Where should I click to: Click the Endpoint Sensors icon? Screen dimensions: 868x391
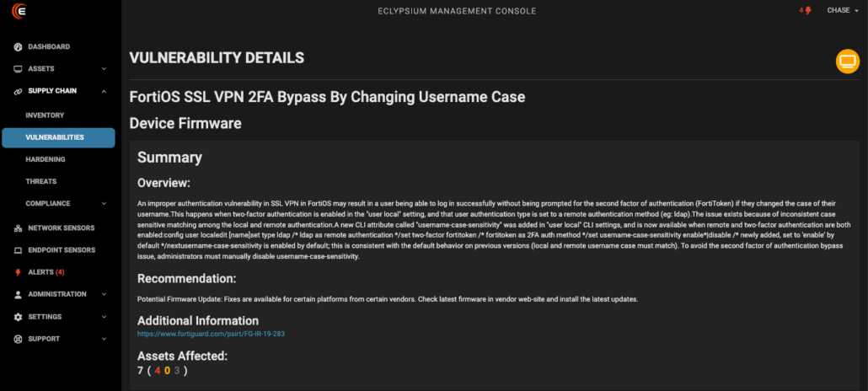click(19, 250)
